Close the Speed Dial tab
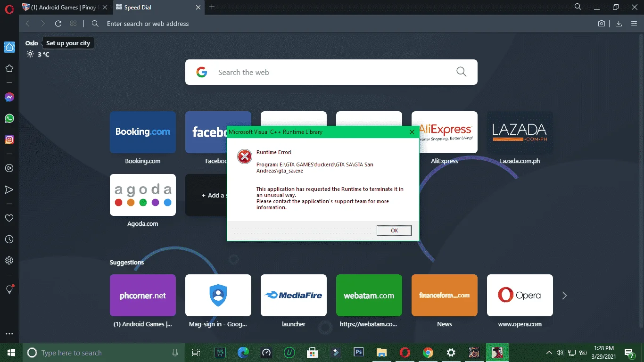 coord(198,7)
